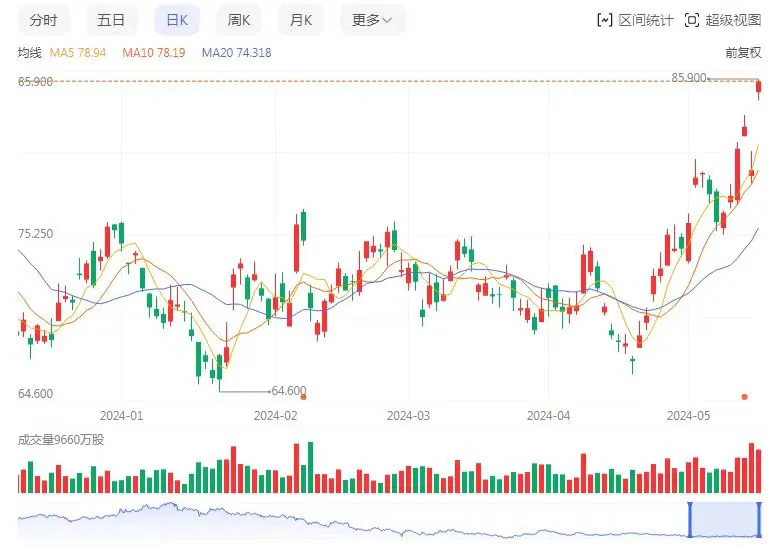Select the 五日 five-day view button
Image resolution: width=777 pixels, height=546 pixels.
click(111, 20)
